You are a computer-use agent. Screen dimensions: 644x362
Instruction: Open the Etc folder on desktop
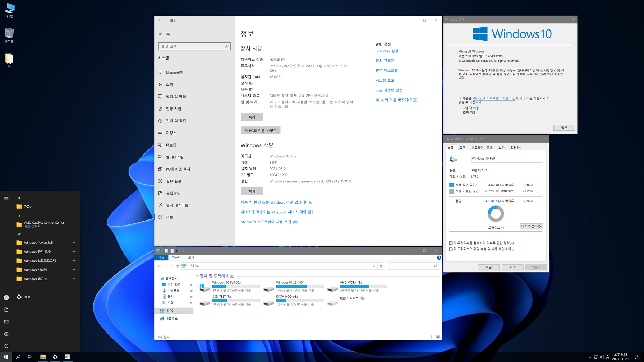(x=9, y=61)
